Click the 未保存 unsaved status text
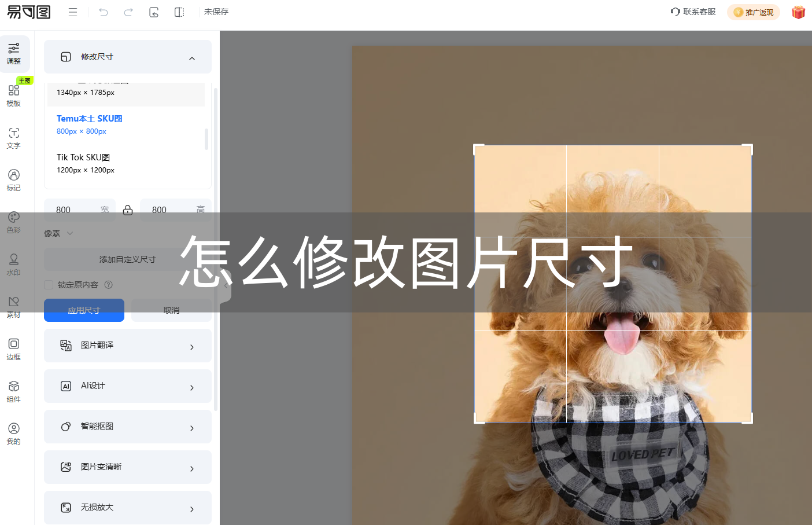Viewport: 812px width, 525px height. click(x=216, y=12)
